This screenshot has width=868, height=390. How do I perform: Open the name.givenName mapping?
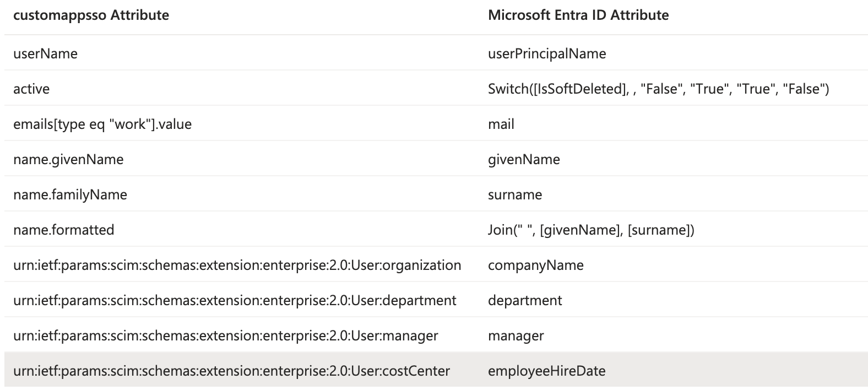pyautogui.click(x=68, y=159)
